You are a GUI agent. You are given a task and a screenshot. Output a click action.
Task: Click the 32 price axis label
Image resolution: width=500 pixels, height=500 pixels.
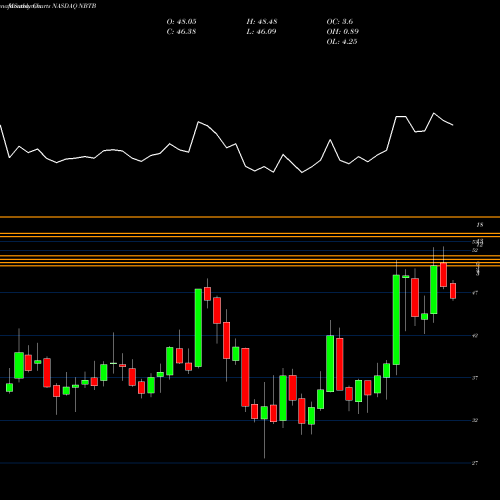[475, 420]
